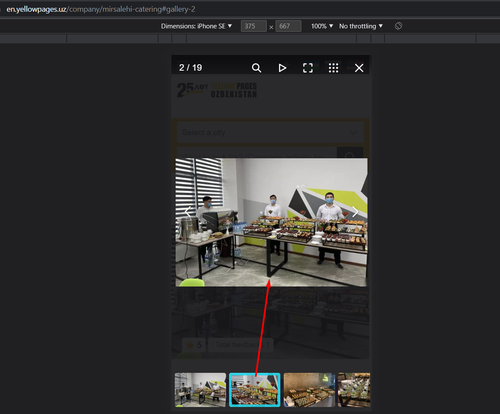
Task: Toggle fullscreen mode in gallery viewer
Action: (308, 68)
